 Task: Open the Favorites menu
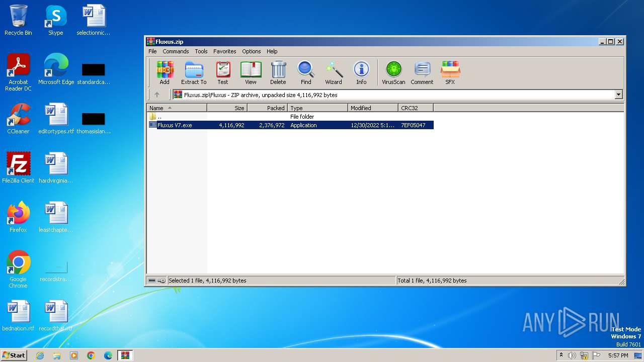(225, 51)
